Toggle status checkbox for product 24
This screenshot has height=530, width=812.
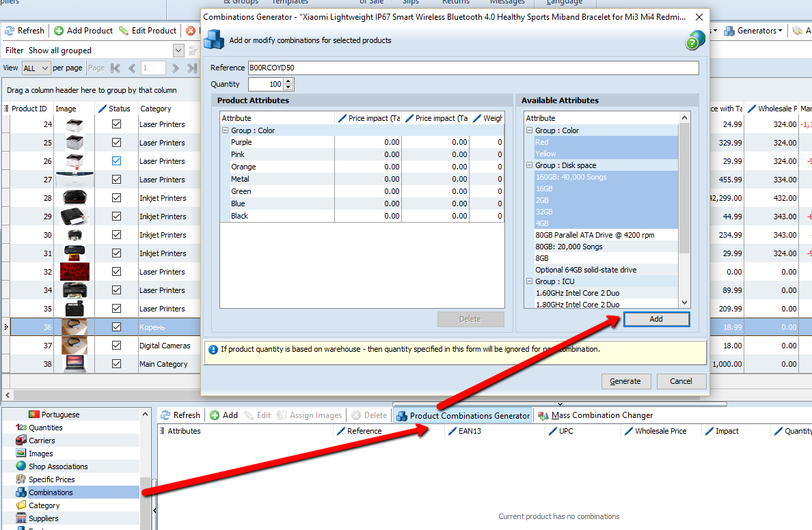tap(116, 124)
